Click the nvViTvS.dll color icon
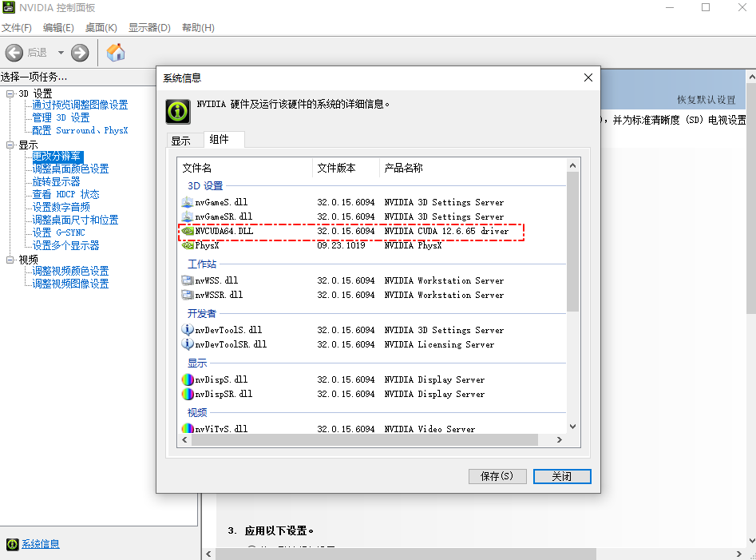Screen dimensions: 756x560 coord(187,428)
